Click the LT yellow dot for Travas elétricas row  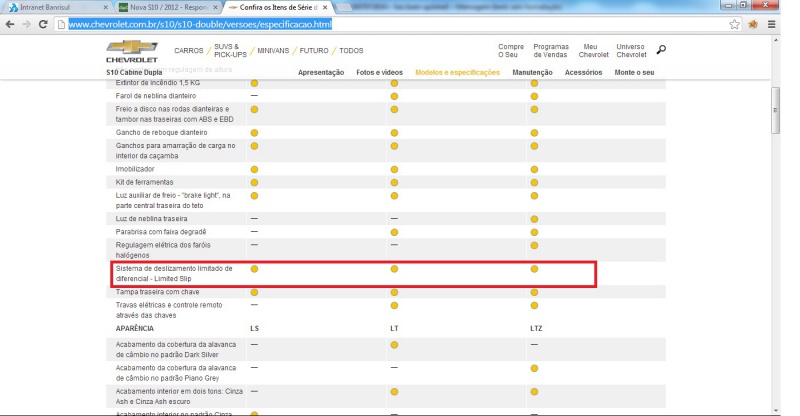[394, 306]
